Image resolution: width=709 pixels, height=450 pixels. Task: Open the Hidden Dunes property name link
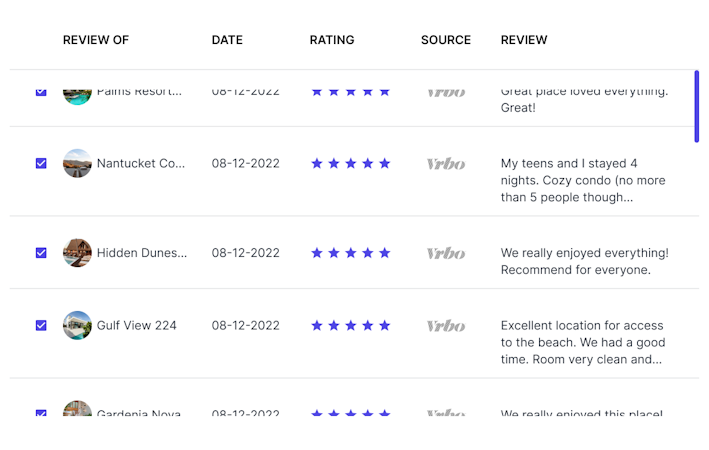pyautogui.click(x=142, y=253)
